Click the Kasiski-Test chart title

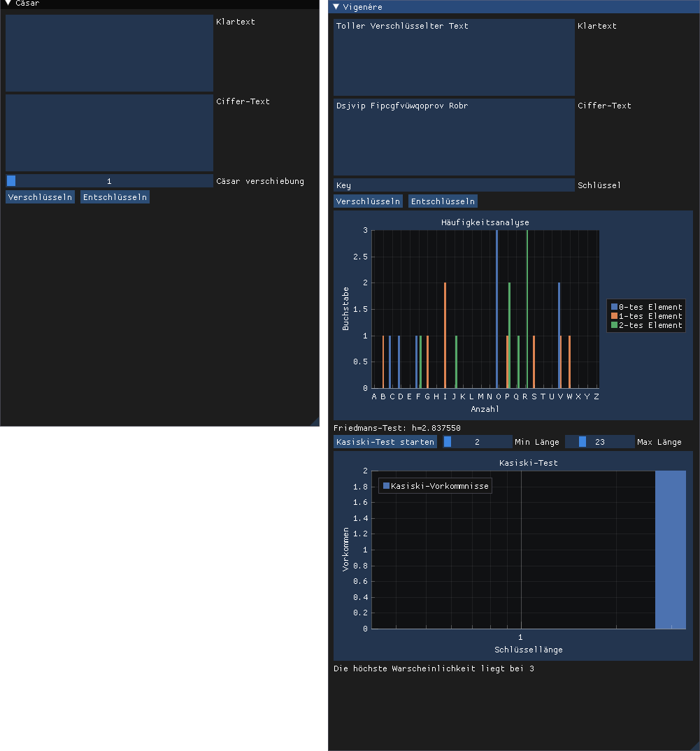[x=529, y=463]
